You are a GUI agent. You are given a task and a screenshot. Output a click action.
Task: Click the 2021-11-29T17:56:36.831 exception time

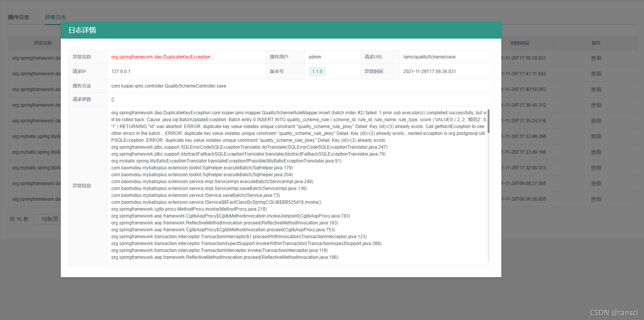(429, 71)
